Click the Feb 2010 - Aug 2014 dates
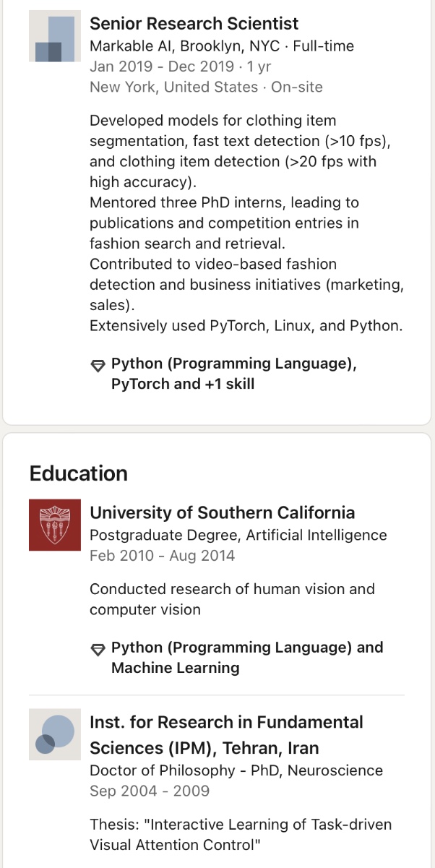Screen dimensions: 435x868 point(162,556)
